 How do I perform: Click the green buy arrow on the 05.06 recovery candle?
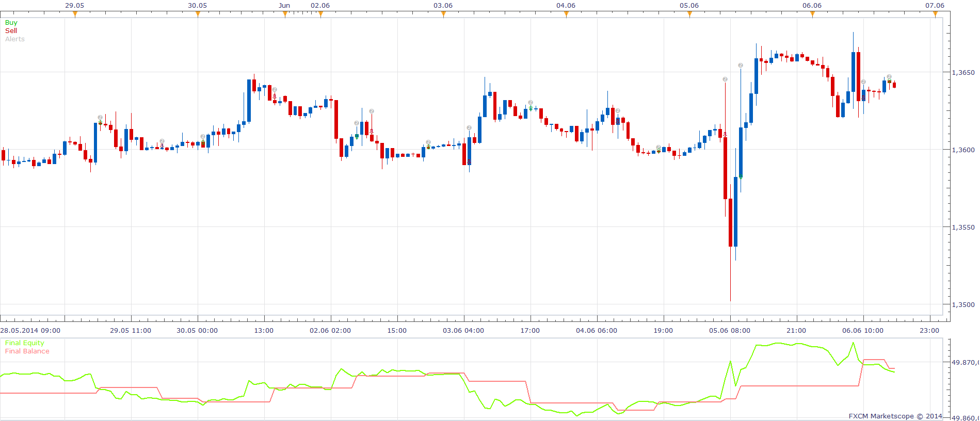(x=741, y=177)
